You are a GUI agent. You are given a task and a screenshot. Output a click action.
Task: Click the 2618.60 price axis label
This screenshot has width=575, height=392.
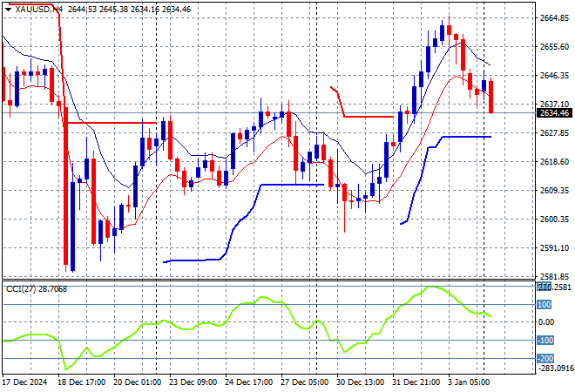555,162
